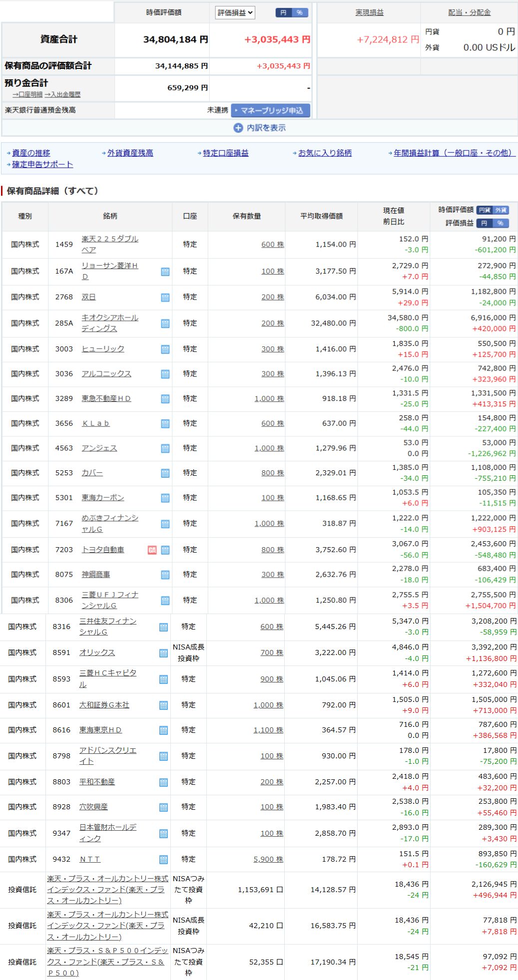Click the 600 株 quantity for 楽天225ダブルベア

[272, 245]
